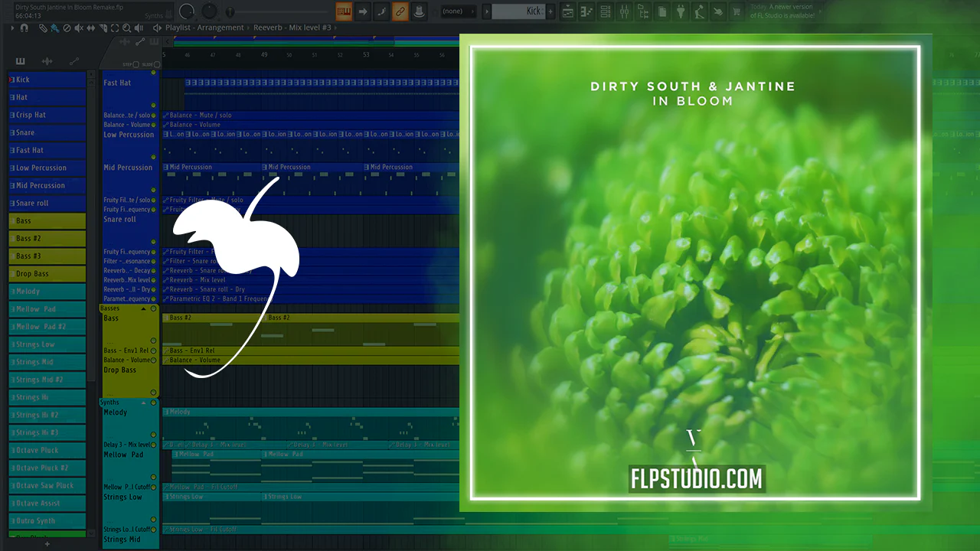980x551 pixels.
Task: Open the plugin picker plug icon
Action: [x=681, y=11]
